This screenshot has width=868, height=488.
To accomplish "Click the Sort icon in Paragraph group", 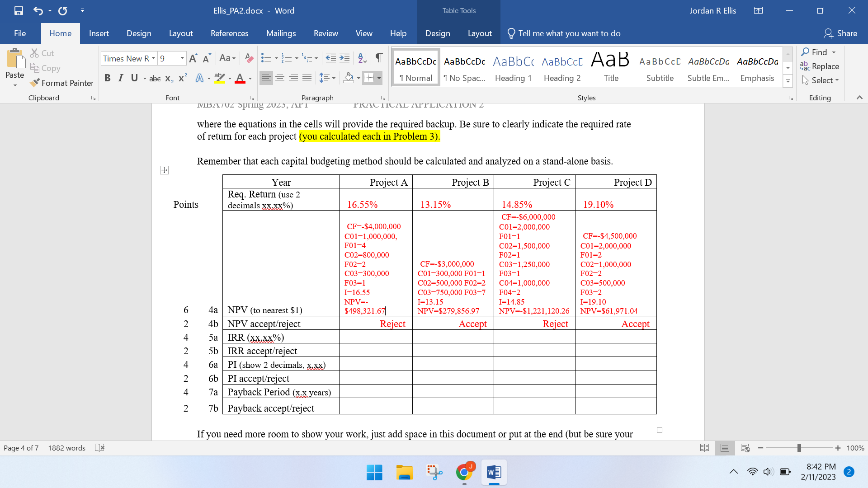I will (x=362, y=58).
